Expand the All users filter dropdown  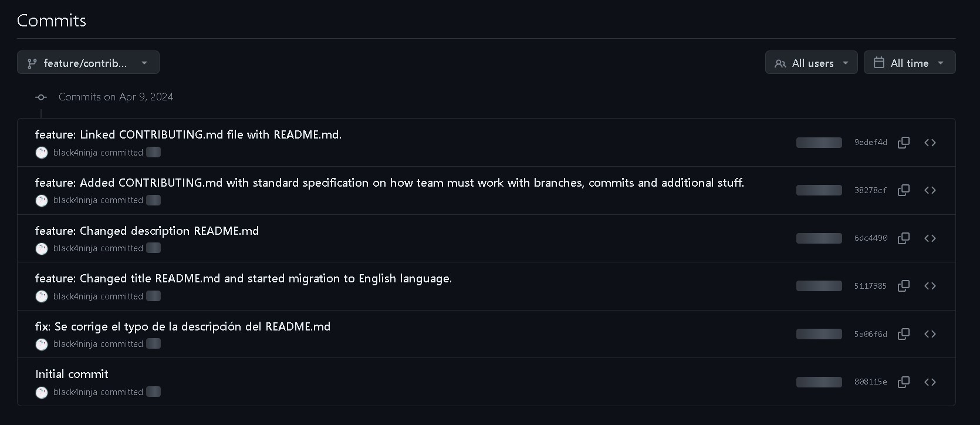pos(811,63)
